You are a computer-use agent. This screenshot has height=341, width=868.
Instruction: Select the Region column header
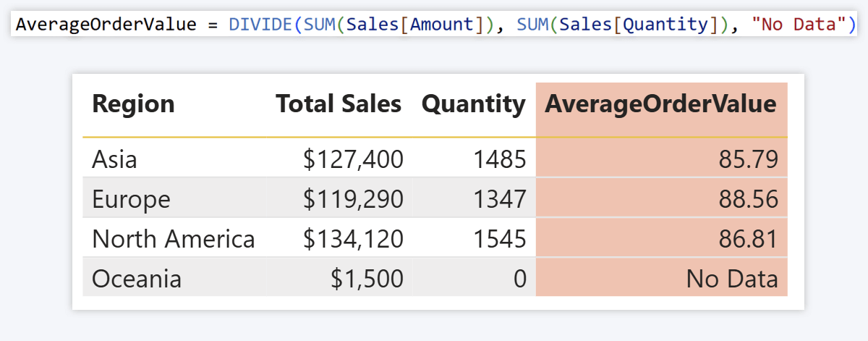click(133, 104)
